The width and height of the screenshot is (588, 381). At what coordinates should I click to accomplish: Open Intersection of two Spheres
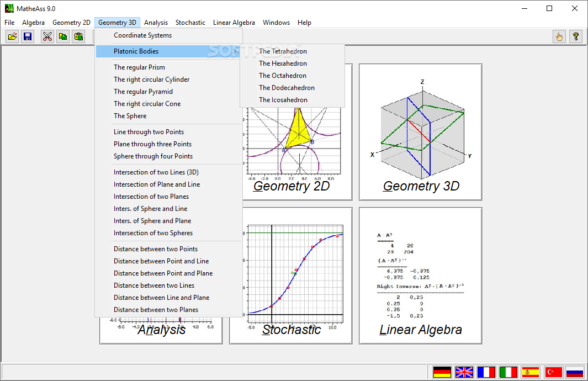point(169,233)
